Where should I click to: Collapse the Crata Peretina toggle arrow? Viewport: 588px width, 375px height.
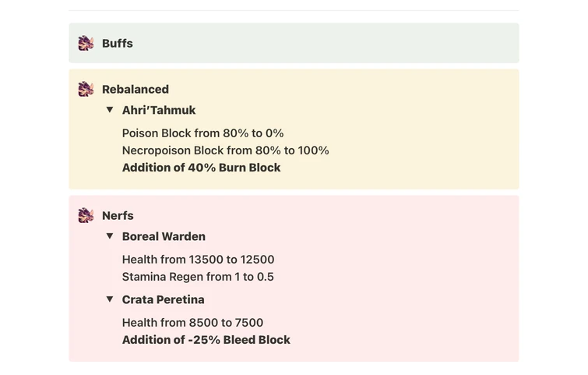pos(110,299)
